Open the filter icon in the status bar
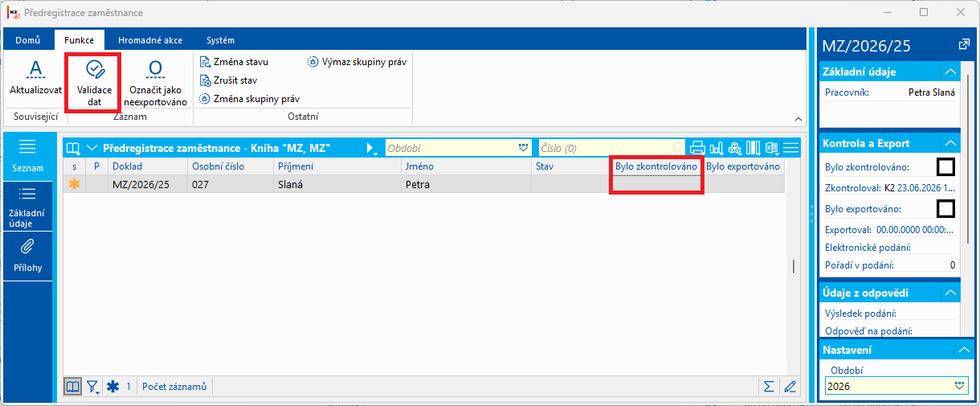This screenshot has height=406, width=980. pos(93,387)
